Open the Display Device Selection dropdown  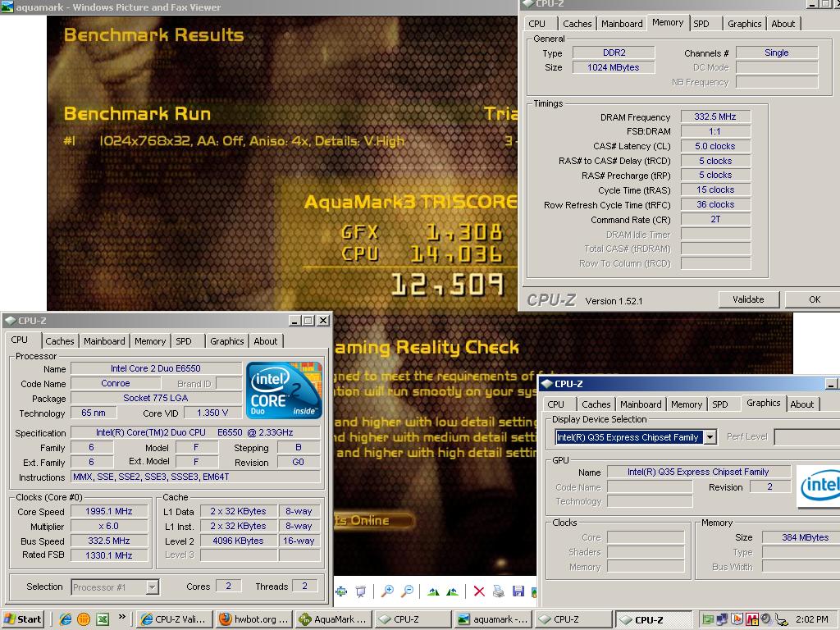(x=710, y=437)
